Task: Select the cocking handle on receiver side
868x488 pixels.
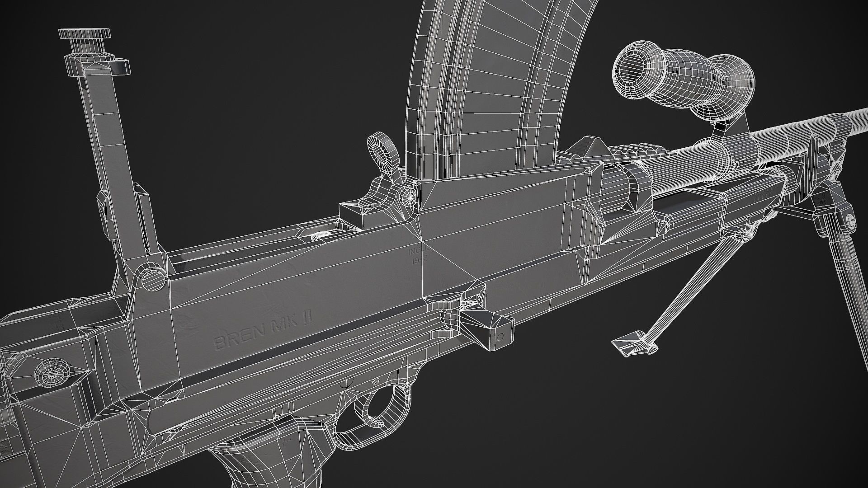Action: 487,326
